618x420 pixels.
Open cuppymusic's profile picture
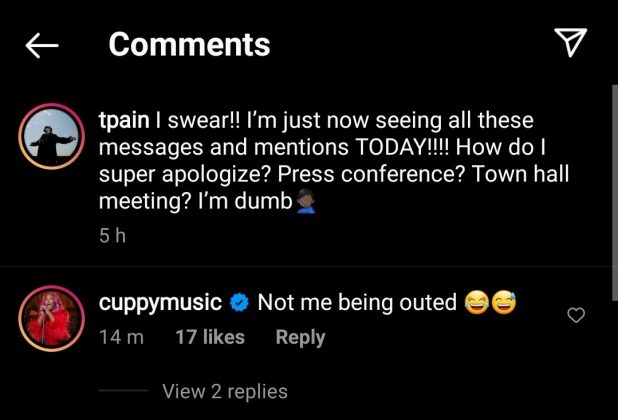[x=47, y=318]
